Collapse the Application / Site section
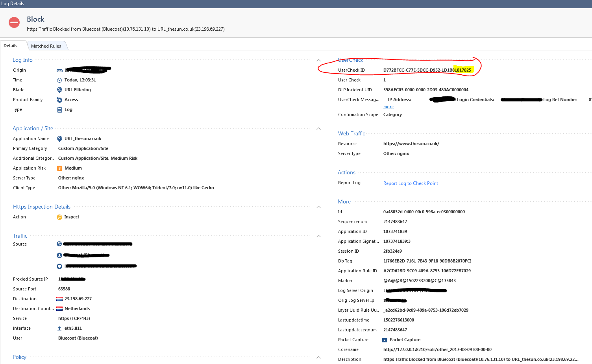The height and width of the screenshot is (364, 592). 319,129
